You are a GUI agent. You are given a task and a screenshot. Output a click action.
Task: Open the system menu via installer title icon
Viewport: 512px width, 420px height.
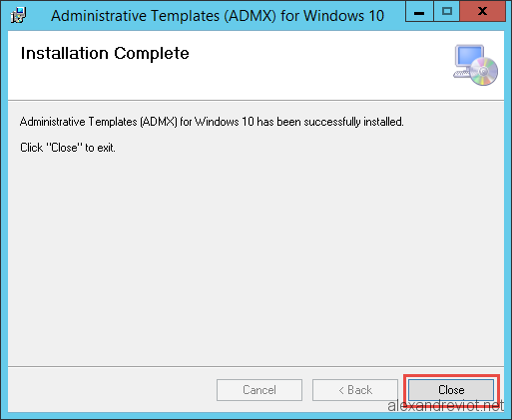[x=18, y=15]
